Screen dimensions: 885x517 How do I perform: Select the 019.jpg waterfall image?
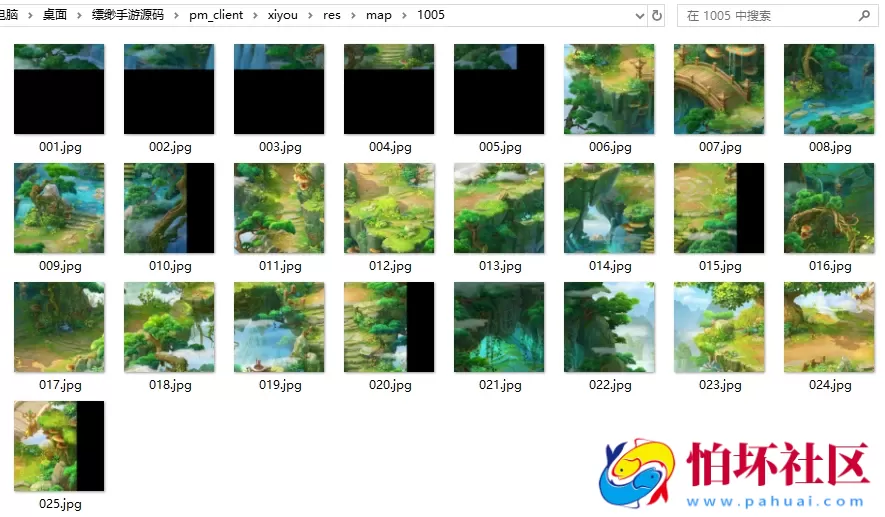(279, 327)
